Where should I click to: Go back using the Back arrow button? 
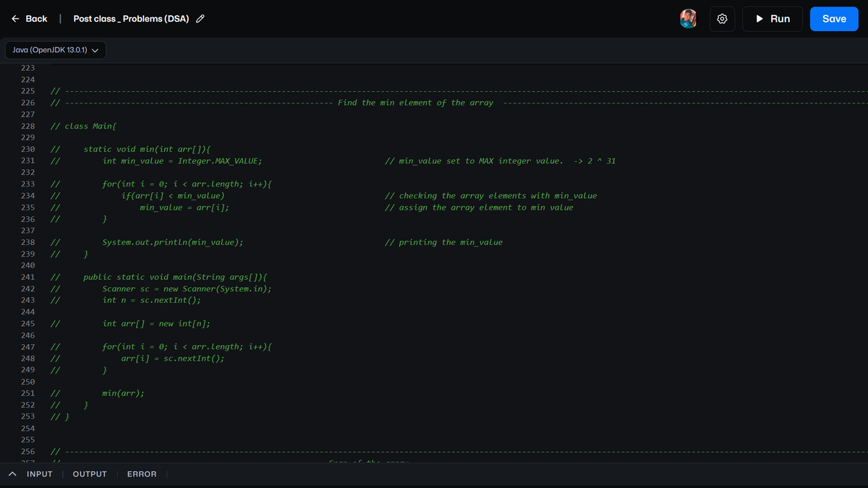pyautogui.click(x=29, y=19)
